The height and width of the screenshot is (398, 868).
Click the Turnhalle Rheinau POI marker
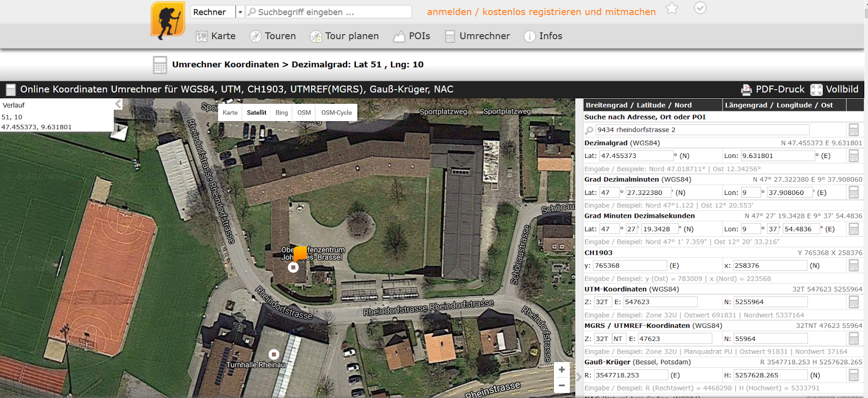[x=274, y=354]
